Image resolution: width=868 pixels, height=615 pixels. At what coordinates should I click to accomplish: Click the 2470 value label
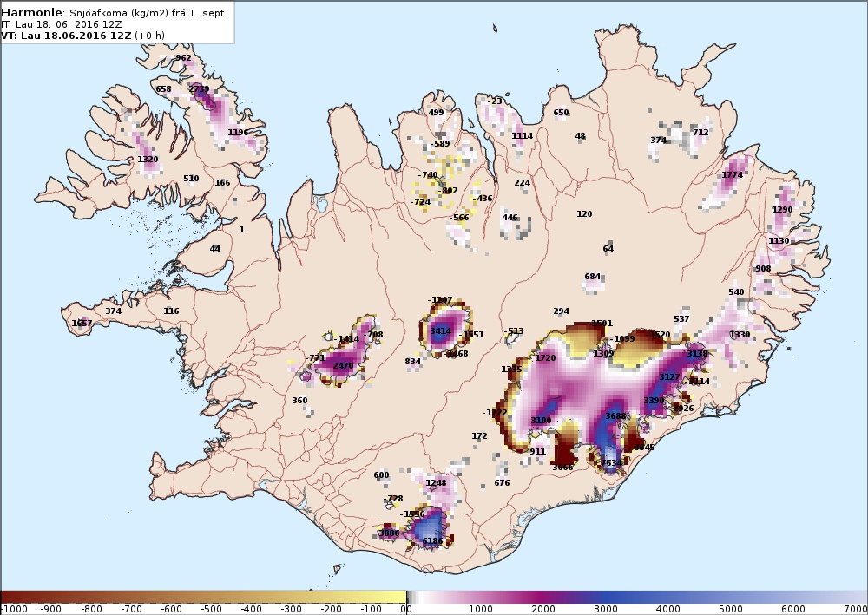pos(343,365)
